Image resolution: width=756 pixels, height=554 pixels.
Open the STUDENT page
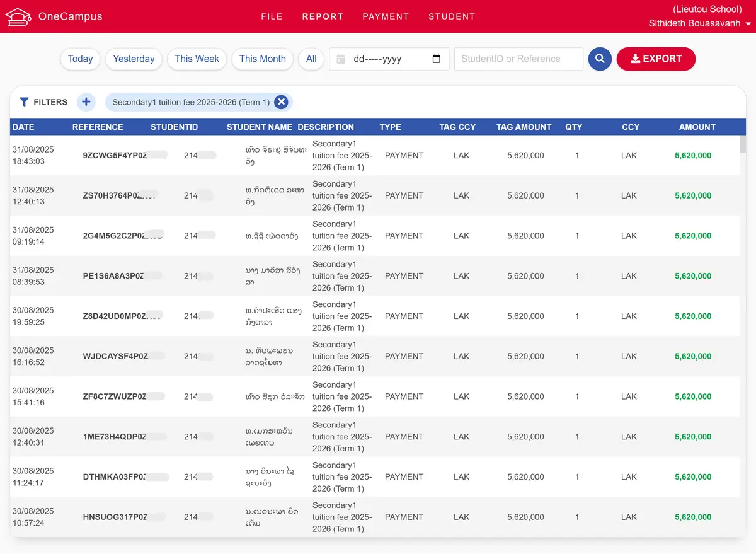[452, 16]
